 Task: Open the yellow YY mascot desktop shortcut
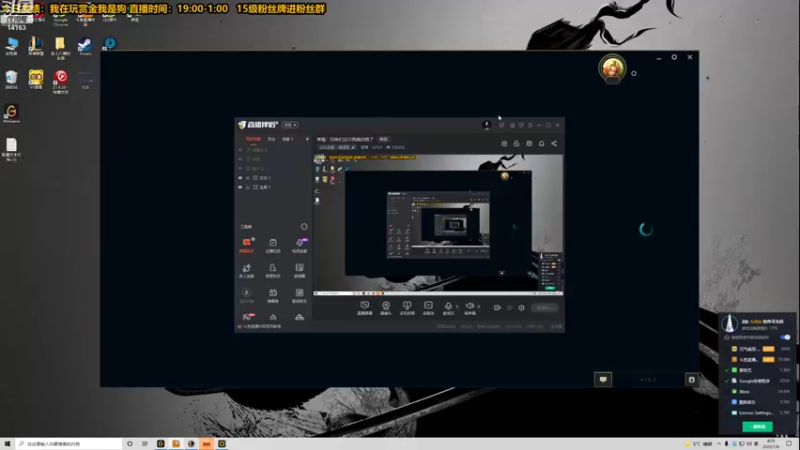pos(36,79)
